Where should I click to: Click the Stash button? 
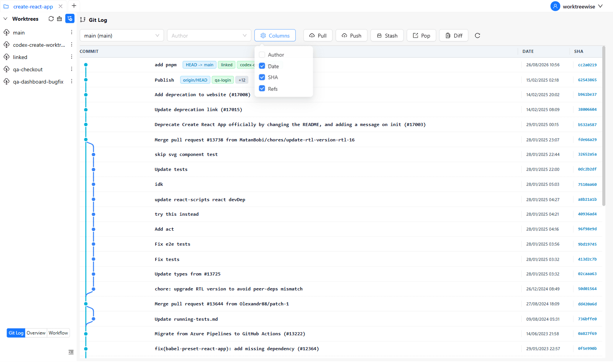387,36
